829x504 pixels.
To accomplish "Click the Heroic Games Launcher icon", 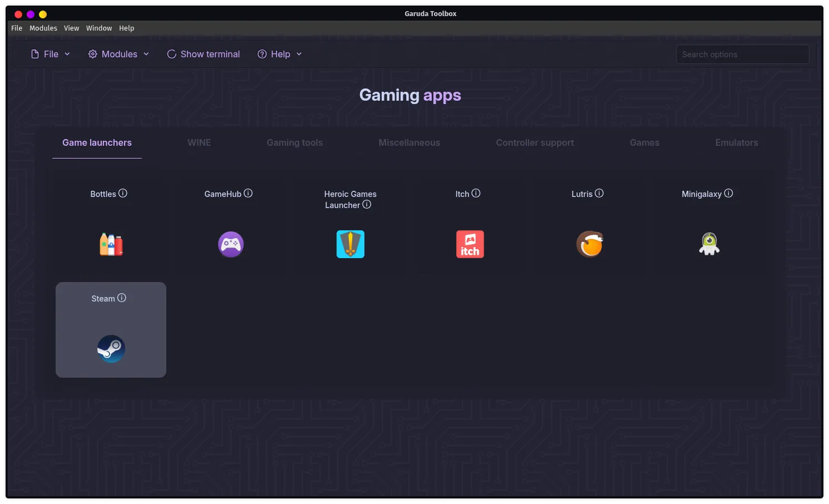I will tap(351, 244).
